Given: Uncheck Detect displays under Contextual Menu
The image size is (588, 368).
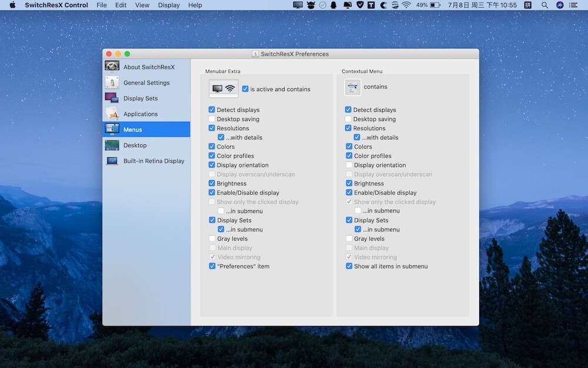Looking at the screenshot, I should [348, 110].
